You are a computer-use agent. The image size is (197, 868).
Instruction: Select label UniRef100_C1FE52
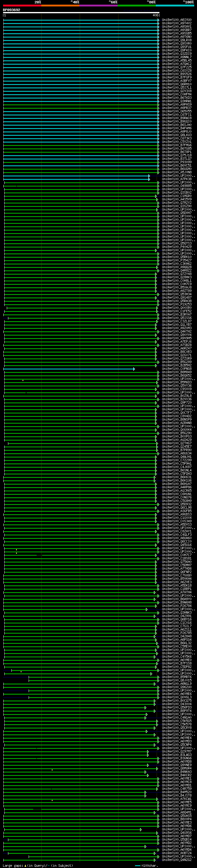pos(177,311)
